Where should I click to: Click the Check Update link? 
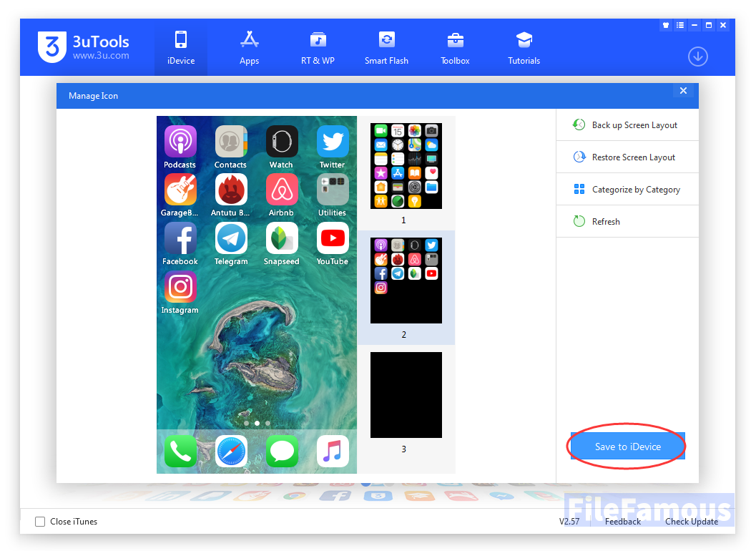pyautogui.click(x=692, y=522)
